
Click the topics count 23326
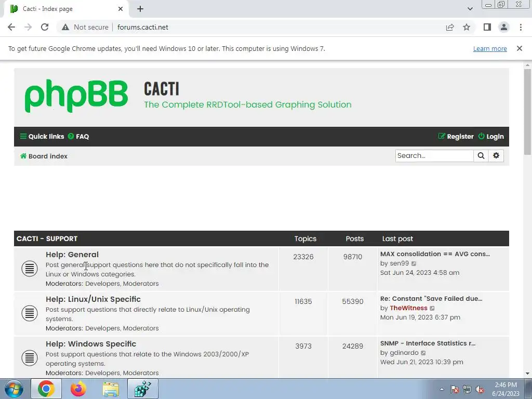(303, 257)
